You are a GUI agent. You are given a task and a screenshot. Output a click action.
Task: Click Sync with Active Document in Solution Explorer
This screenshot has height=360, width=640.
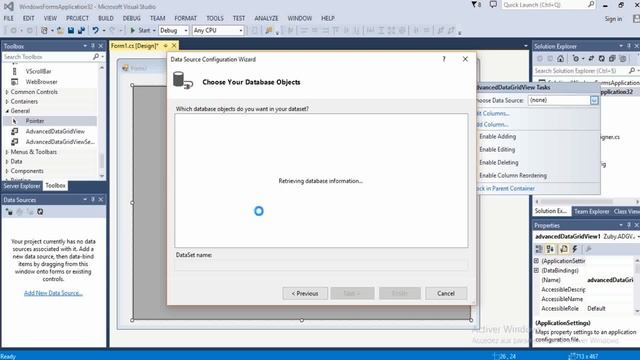(591, 59)
